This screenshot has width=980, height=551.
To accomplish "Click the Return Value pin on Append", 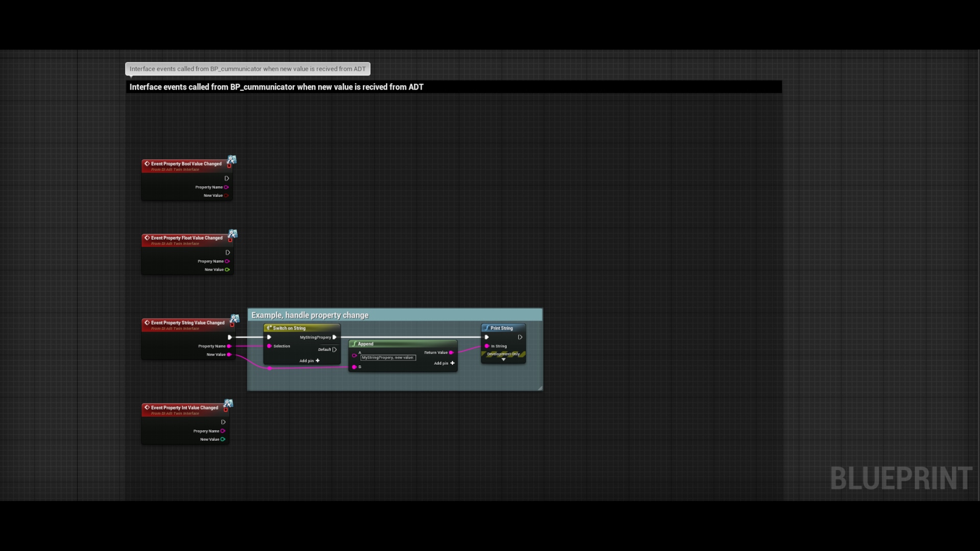I will click(x=451, y=353).
